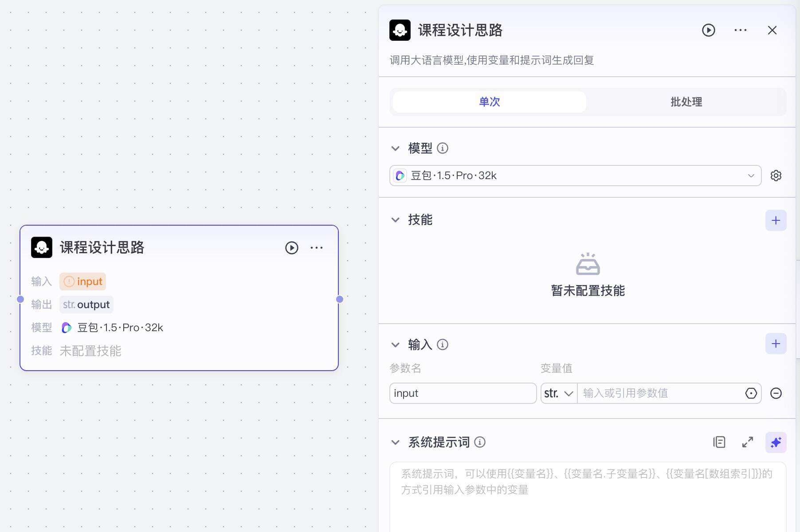The height and width of the screenshot is (532, 800).
Task: Click the input parameter name field
Action: pos(463,393)
